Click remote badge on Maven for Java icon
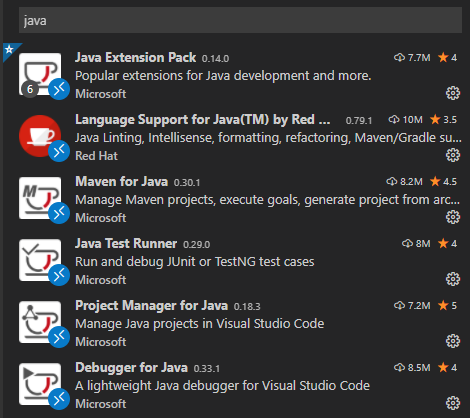 [x=59, y=213]
